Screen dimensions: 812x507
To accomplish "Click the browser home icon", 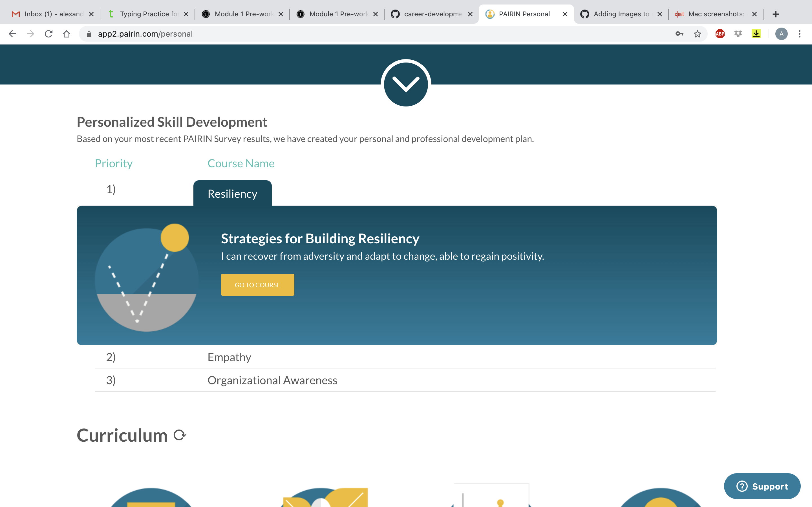I will coord(67,34).
